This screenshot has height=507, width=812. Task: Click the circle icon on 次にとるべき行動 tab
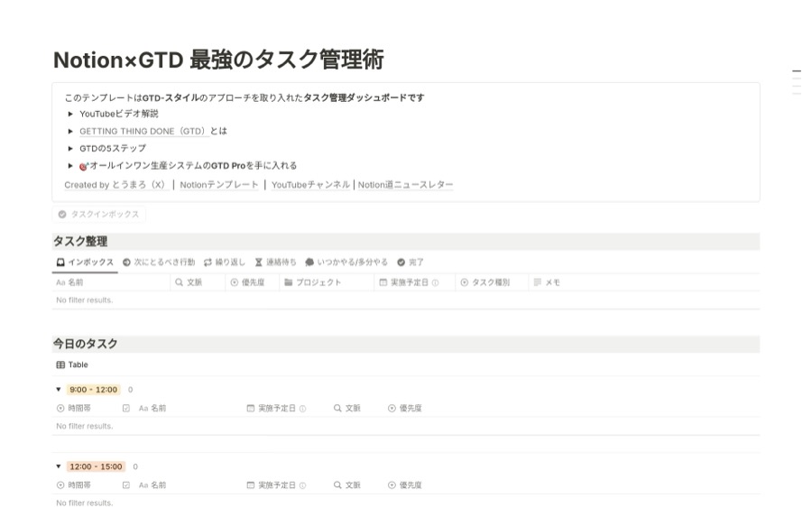pyautogui.click(x=126, y=263)
